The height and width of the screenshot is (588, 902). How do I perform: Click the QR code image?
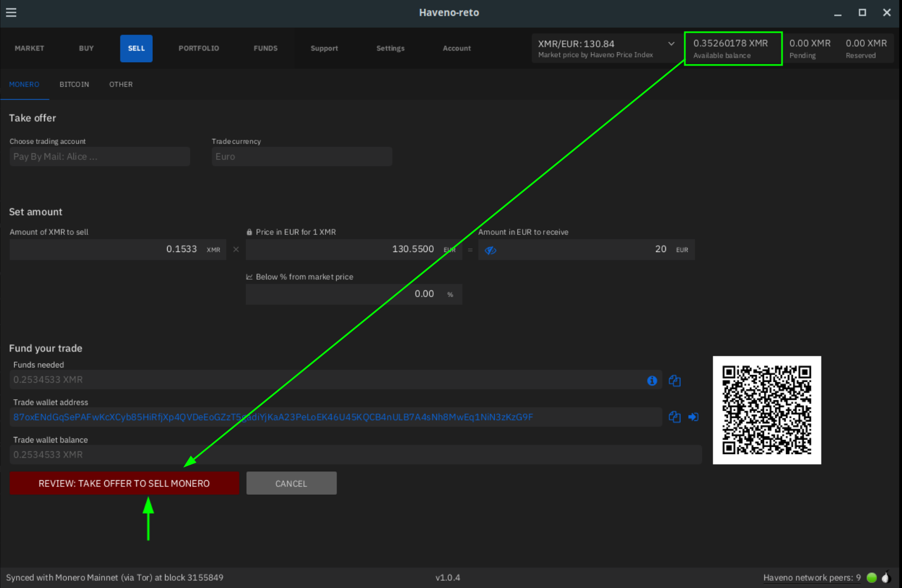[766, 410]
